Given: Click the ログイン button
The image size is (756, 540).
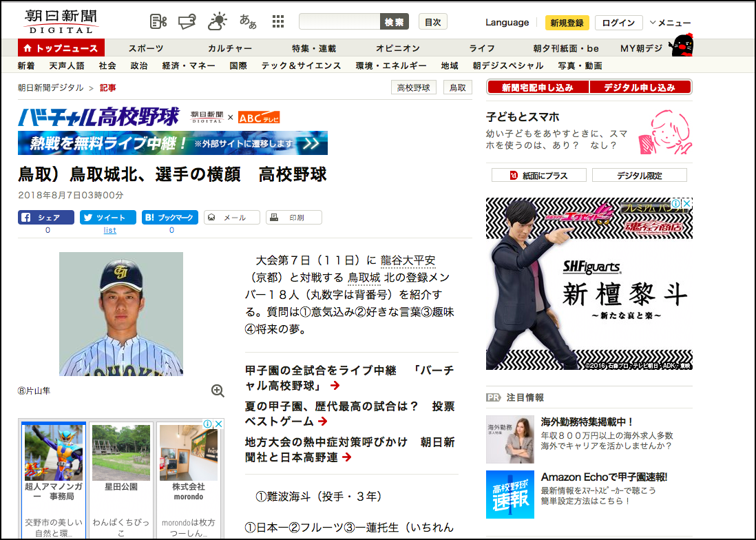Looking at the screenshot, I should point(618,23).
